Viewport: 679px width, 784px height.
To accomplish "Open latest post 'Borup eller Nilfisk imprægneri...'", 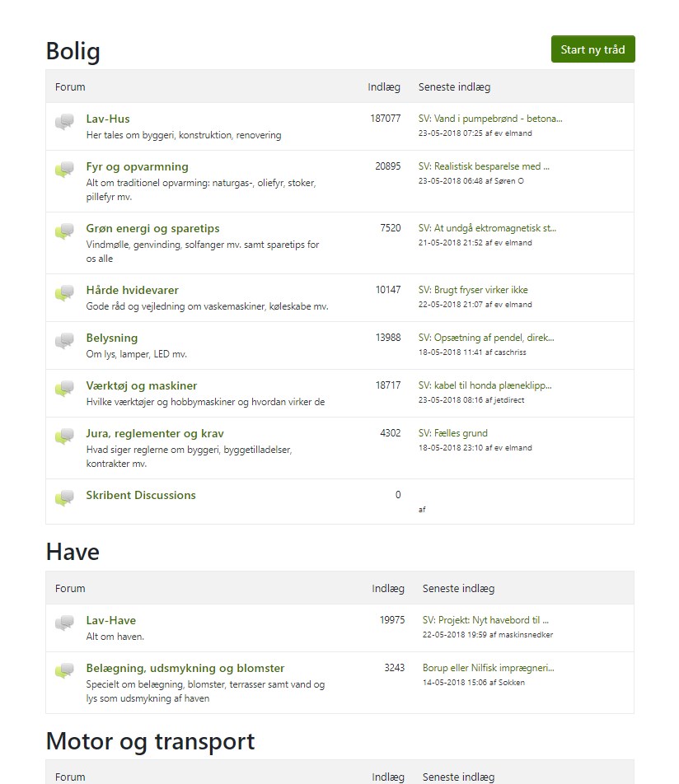I will point(489,668).
